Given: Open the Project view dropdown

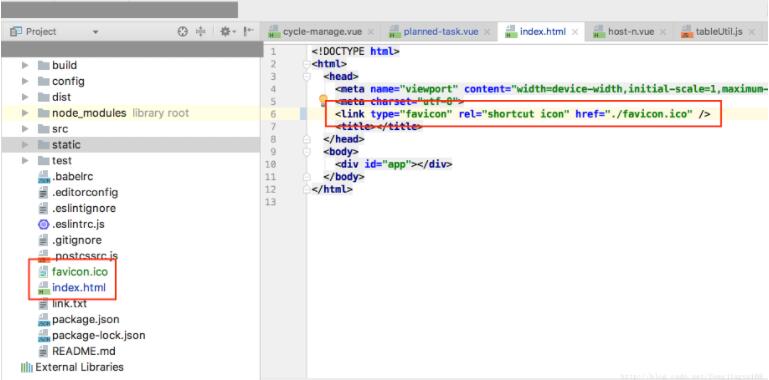Looking at the screenshot, I should click(95, 32).
